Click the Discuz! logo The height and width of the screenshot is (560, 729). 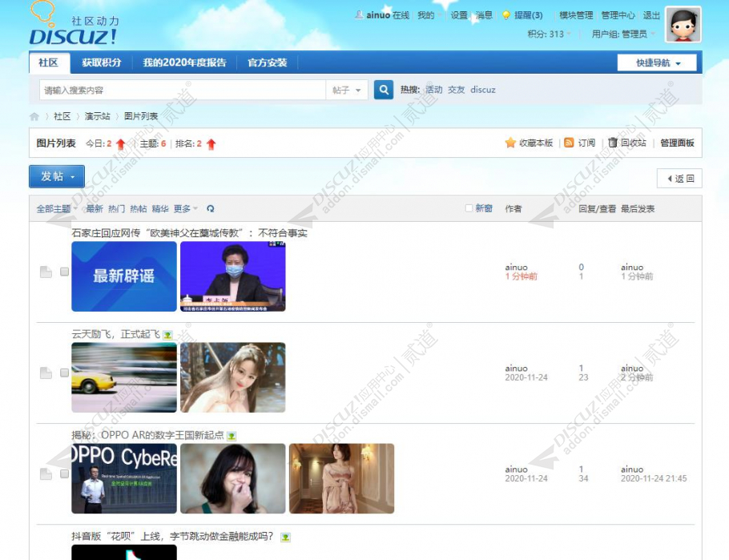point(73,24)
